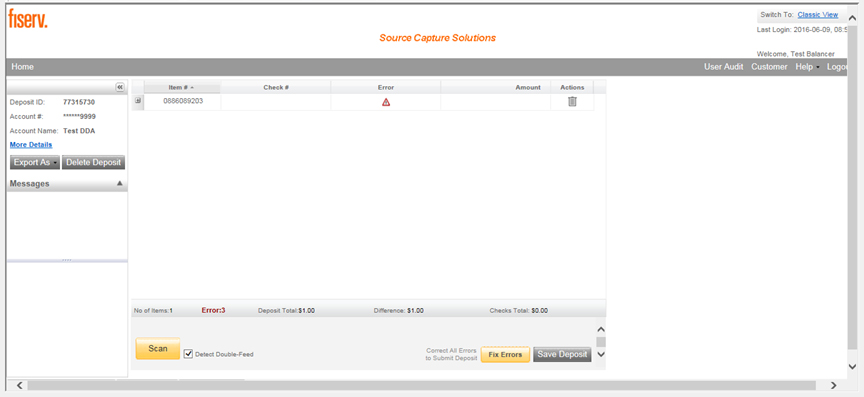Viewport: 864px width, 397px height.
Task: Click bottom panel scroll up arrow
Action: 601,329
